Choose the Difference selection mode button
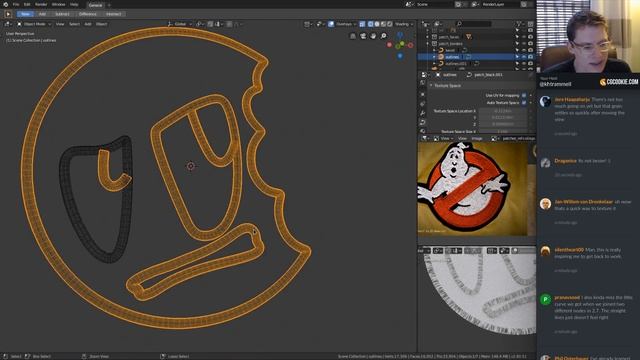640x360 pixels. [x=87, y=14]
